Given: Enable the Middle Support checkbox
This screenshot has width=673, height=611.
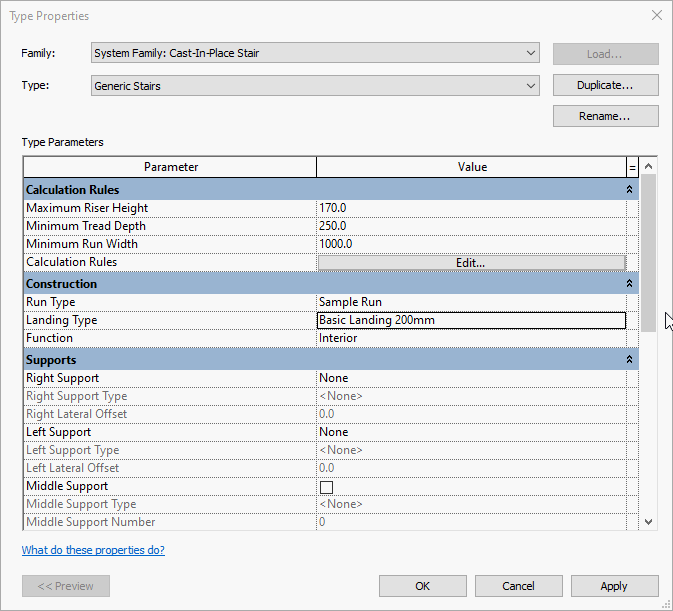Looking at the screenshot, I should coord(326,487).
